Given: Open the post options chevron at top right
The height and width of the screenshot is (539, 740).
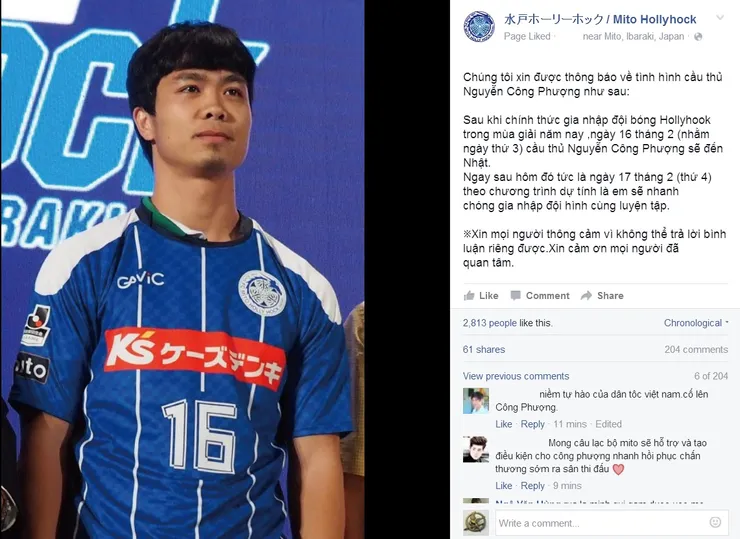Looking at the screenshot, I should pyautogui.click(x=720, y=18).
